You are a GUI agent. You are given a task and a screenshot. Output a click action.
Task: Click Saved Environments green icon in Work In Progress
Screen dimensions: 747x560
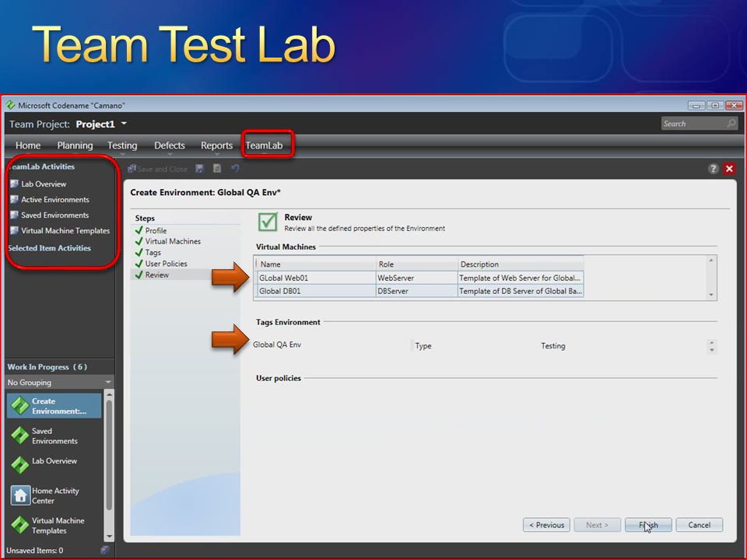pyautogui.click(x=20, y=436)
